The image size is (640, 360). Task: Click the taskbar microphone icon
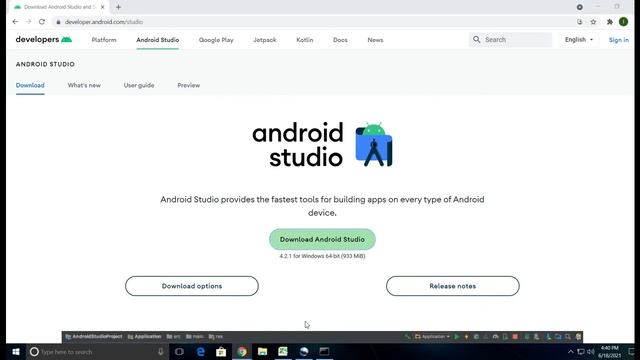coord(160,351)
